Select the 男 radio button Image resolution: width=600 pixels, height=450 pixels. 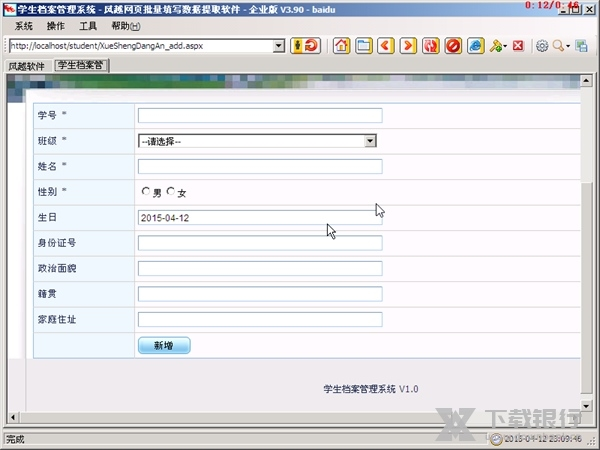(145, 191)
